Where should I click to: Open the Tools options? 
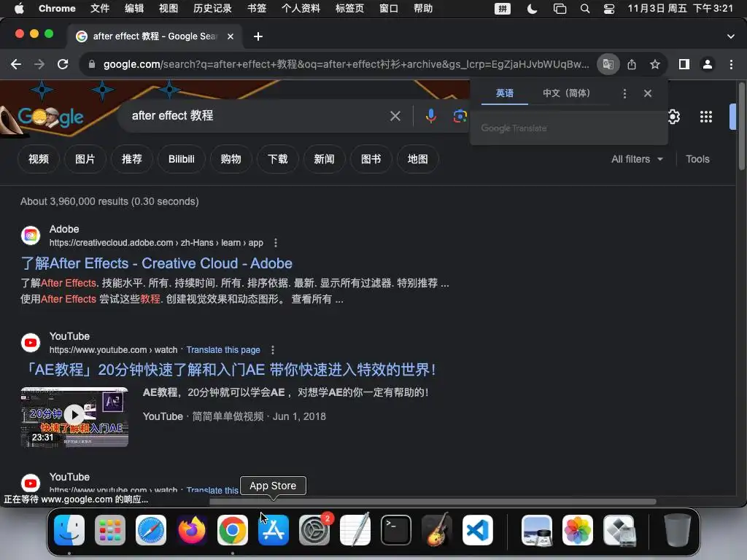click(x=697, y=159)
